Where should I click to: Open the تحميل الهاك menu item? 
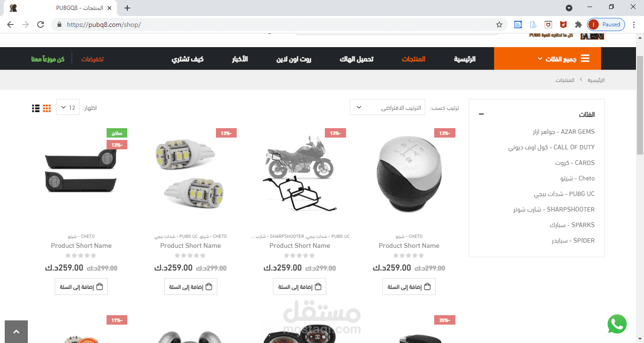356,59
